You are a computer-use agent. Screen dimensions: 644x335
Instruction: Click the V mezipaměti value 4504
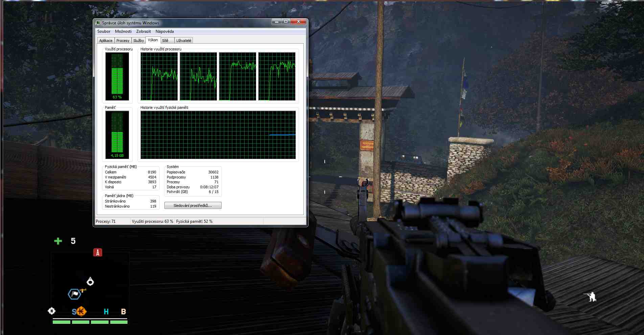point(152,177)
